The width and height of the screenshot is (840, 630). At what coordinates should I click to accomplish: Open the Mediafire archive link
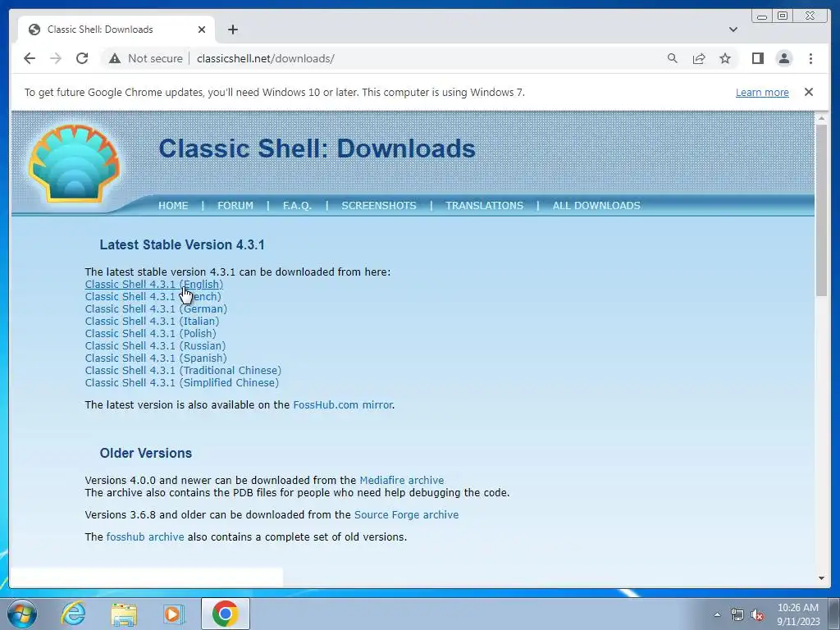402,481
